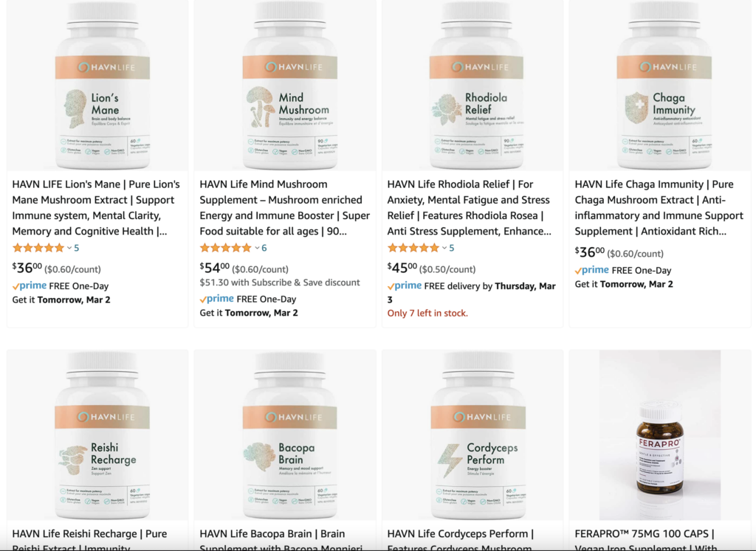Screen dimensions: 756x551
Task: Open HAVN Life Chaga Immunity title link
Action: [659, 207]
